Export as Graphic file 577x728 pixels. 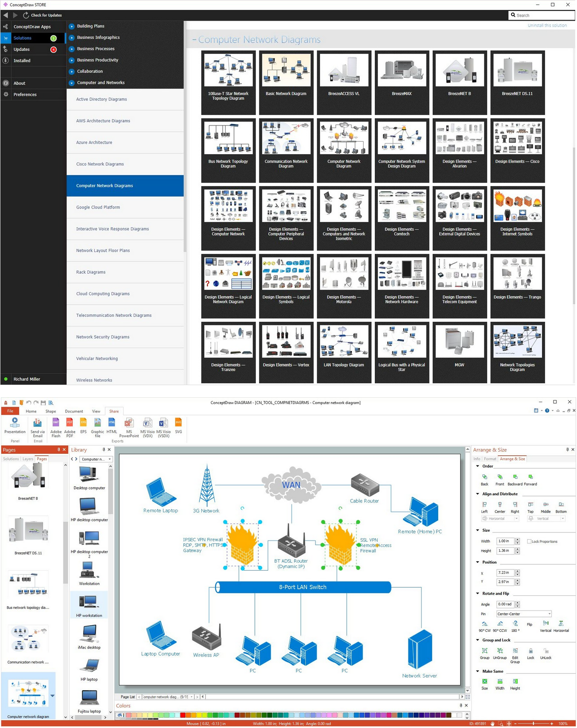[x=98, y=428]
